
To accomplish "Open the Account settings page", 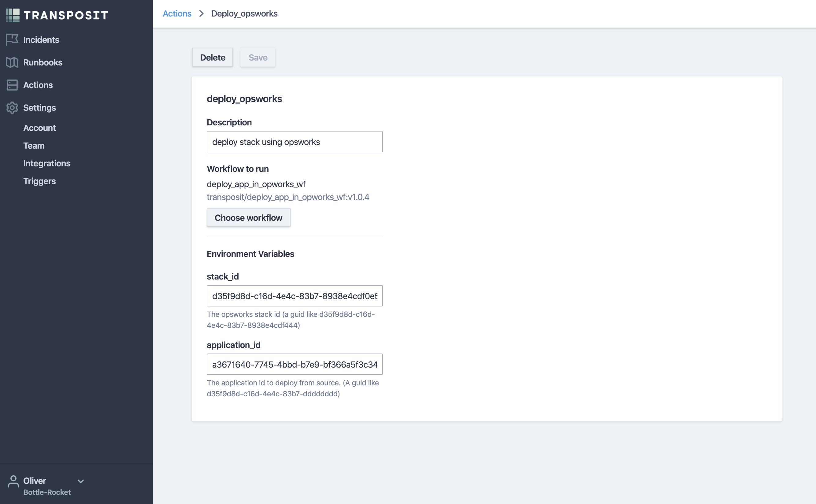I will (x=39, y=128).
